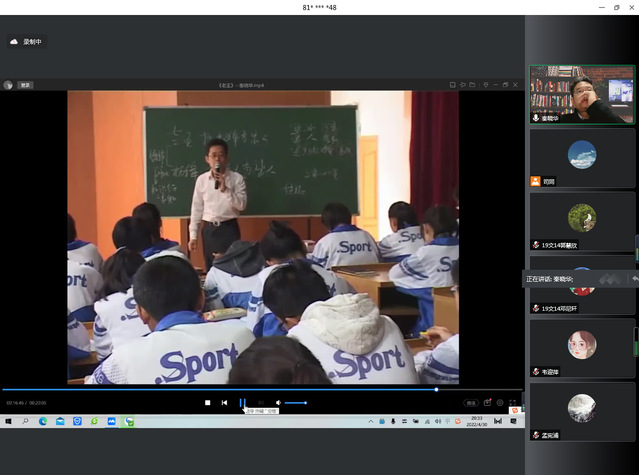Image resolution: width=639 pixels, height=475 pixels.
Task: Select 秦晓华 speaker video thumbnail
Action: [582, 95]
